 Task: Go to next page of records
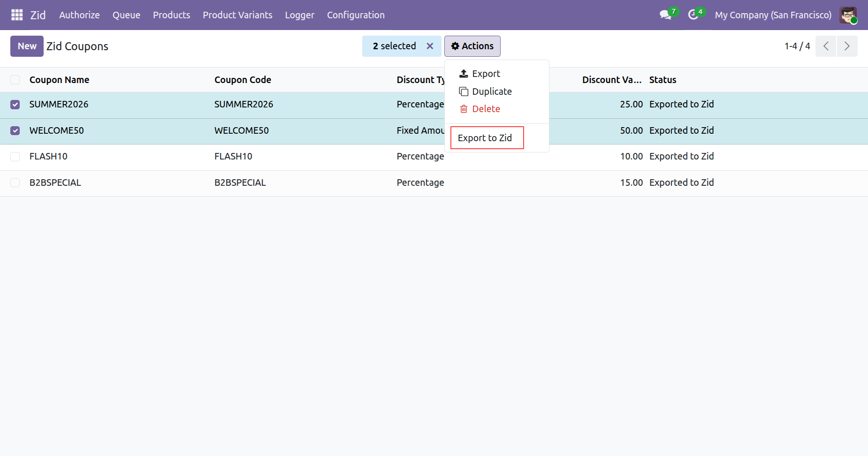[847, 46]
